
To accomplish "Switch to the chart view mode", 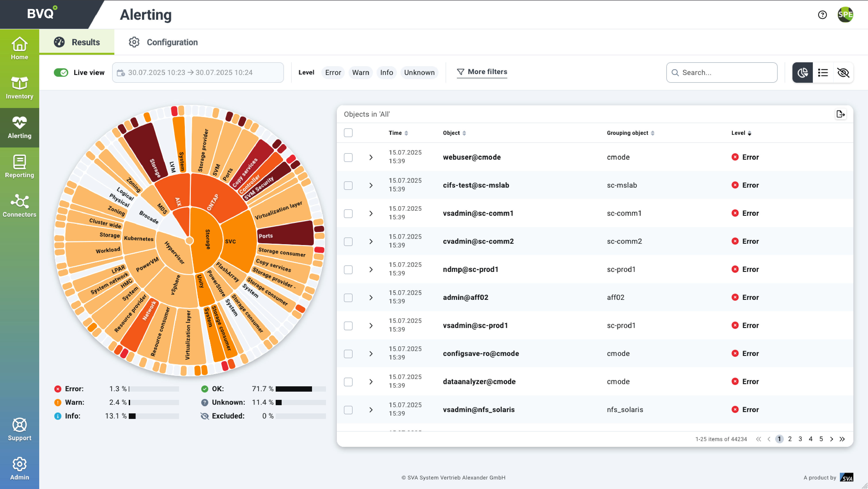I will point(802,73).
